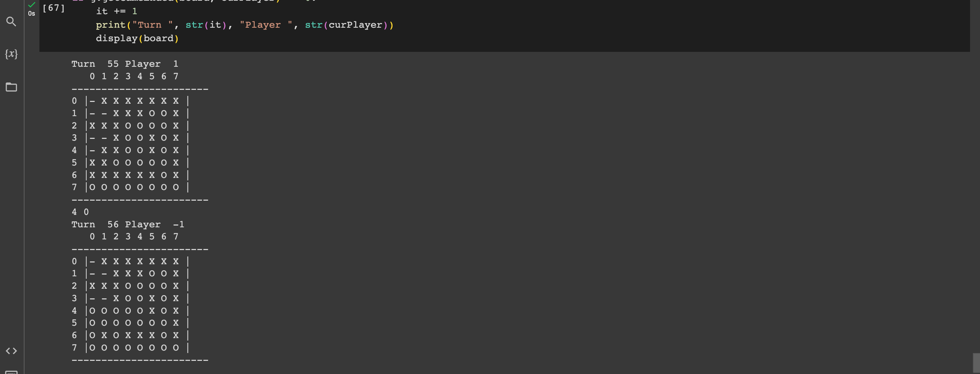Click row 5 of the Turn 56 board
980x374 pixels.
point(130,323)
